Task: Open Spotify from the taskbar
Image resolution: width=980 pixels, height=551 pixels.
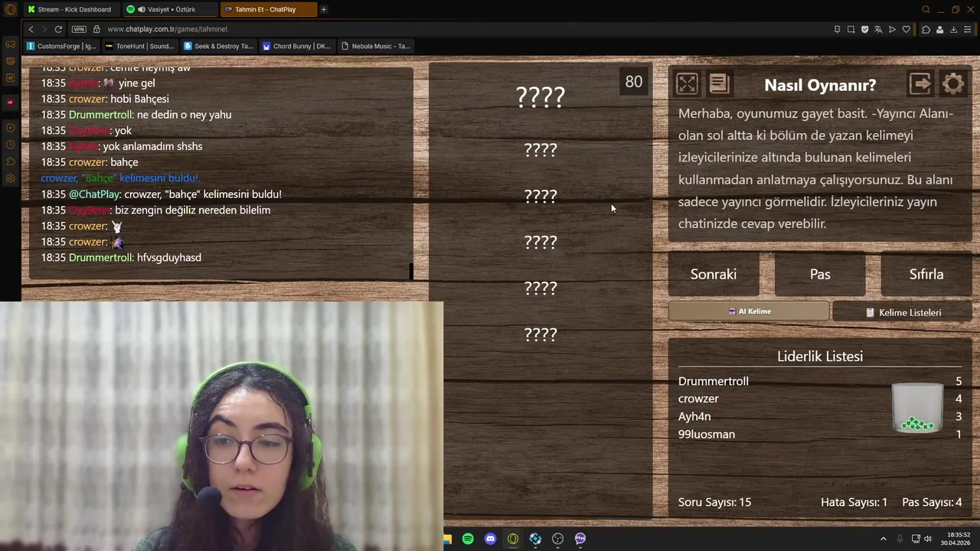Action: (x=468, y=539)
